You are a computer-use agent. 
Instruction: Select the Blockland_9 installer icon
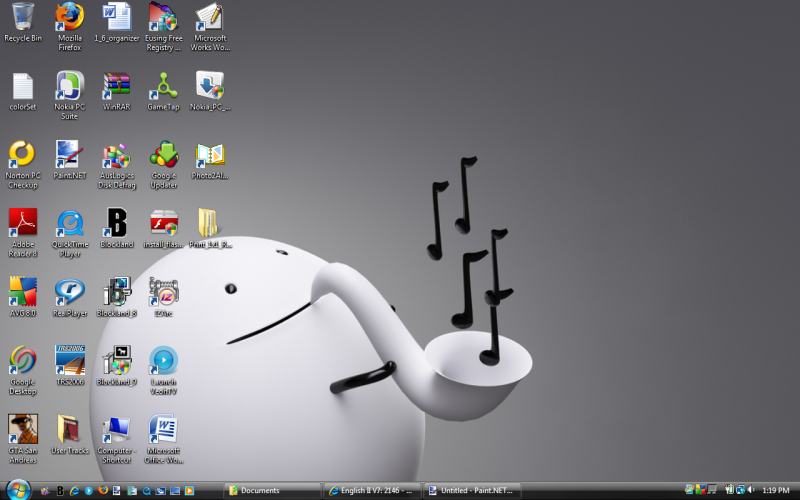pos(117,366)
